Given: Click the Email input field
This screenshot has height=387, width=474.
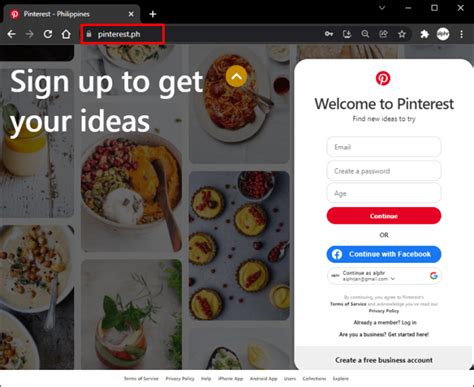Looking at the screenshot, I should pyautogui.click(x=384, y=147).
